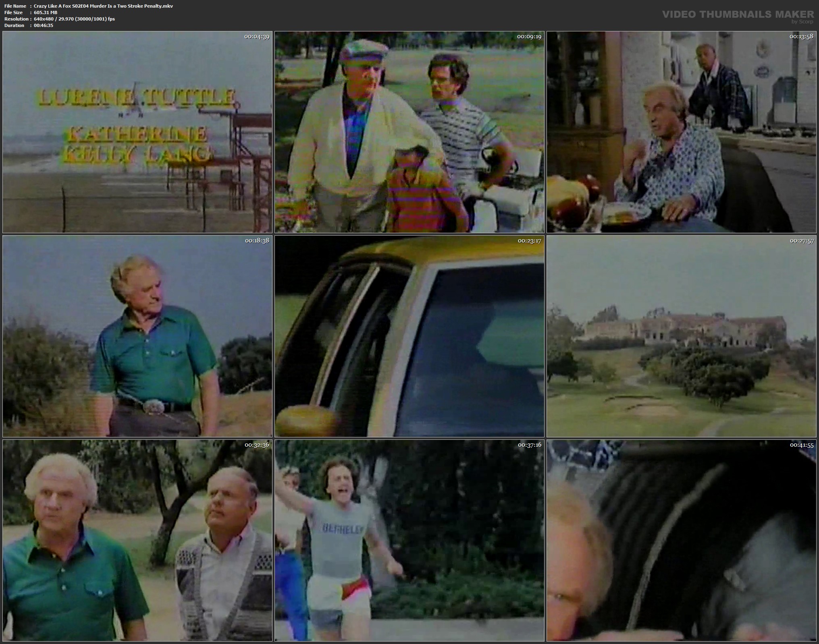Click the File Size 605.31 MB text
Viewport: 819px width, 644px height.
[45, 12]
